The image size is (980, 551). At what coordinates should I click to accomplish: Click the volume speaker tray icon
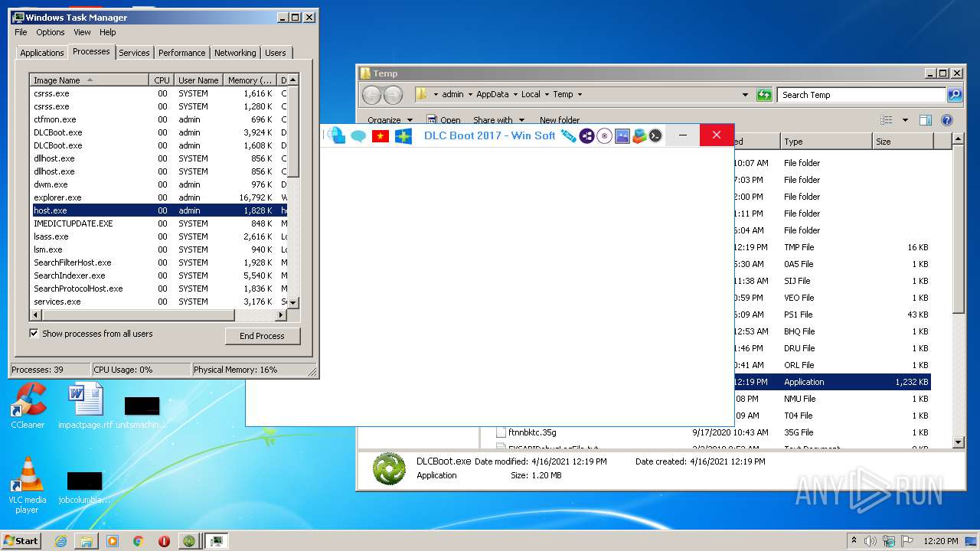tap(870, 541)
